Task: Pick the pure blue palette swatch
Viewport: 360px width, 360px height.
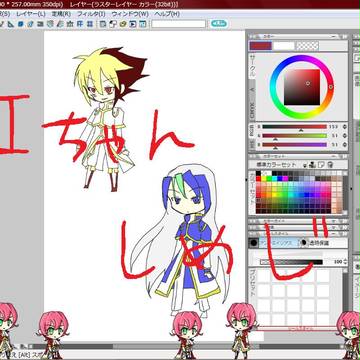Action: pos(280,179)
